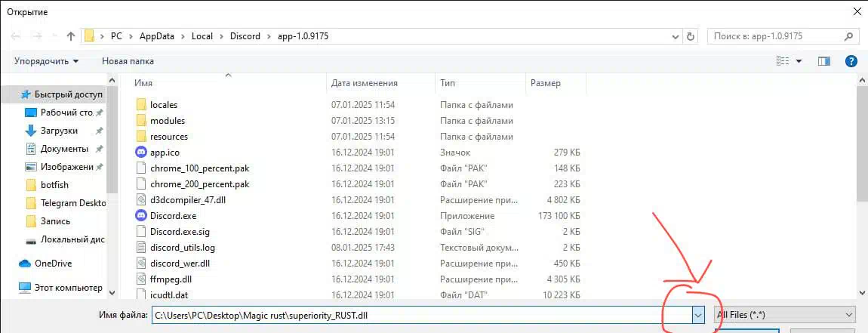Open Запись folder in sidebar
Screen dimensions: 868x333
coord(55,221)
